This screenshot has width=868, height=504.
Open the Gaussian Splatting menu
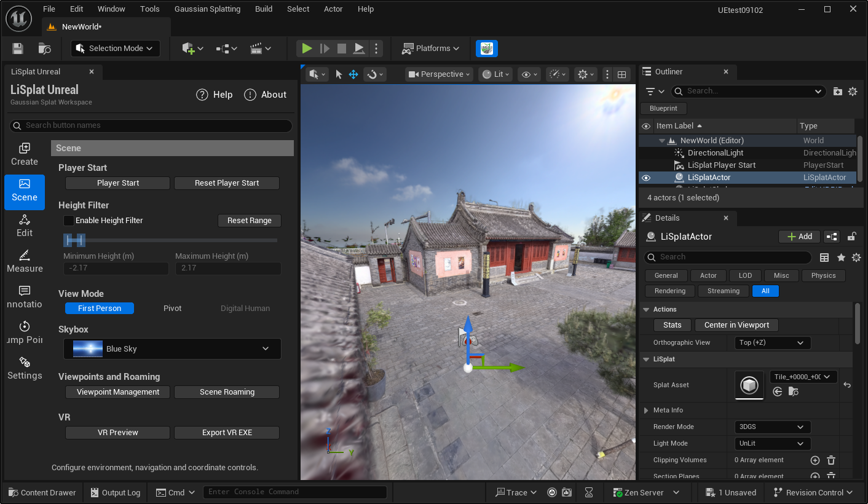pos(208,9)
